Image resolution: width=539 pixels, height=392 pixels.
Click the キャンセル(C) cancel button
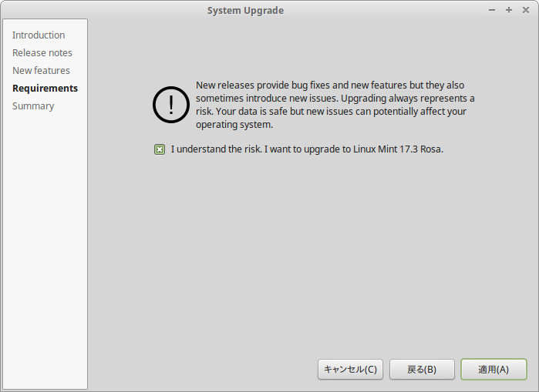click(x=350, y=370)
